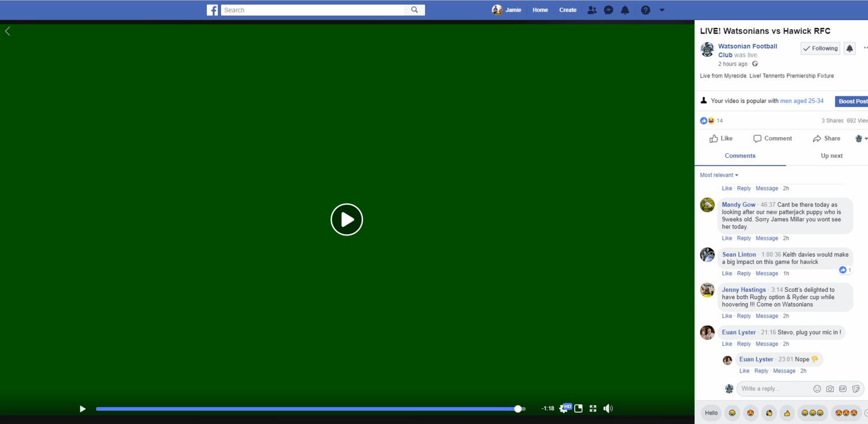Click the Boost Post button
Screen dimensions: 868x424
pos(852,101)
